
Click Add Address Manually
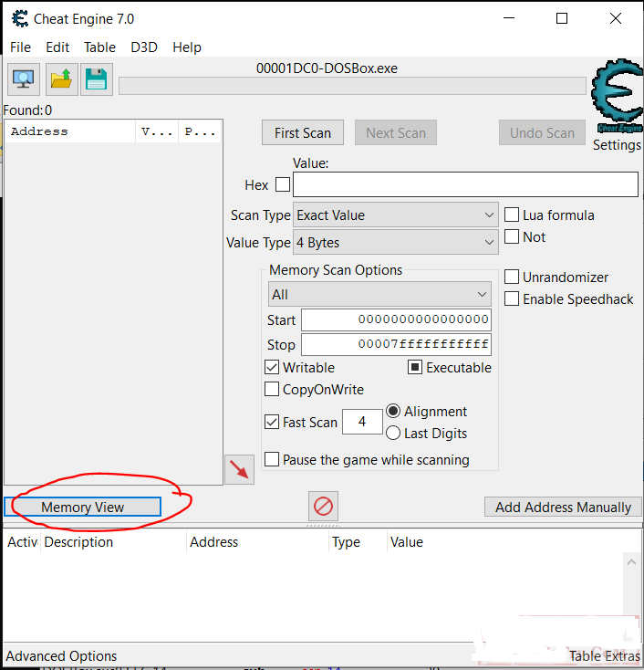563,507
